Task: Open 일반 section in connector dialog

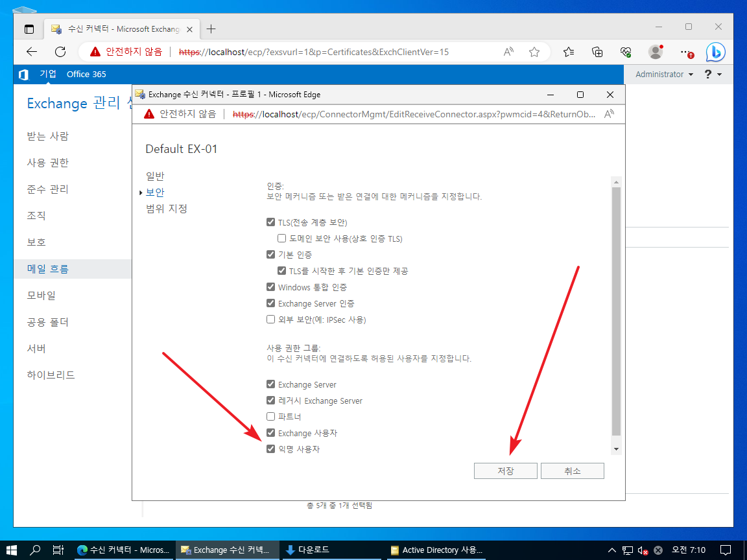Action: (x=155, y=176)
